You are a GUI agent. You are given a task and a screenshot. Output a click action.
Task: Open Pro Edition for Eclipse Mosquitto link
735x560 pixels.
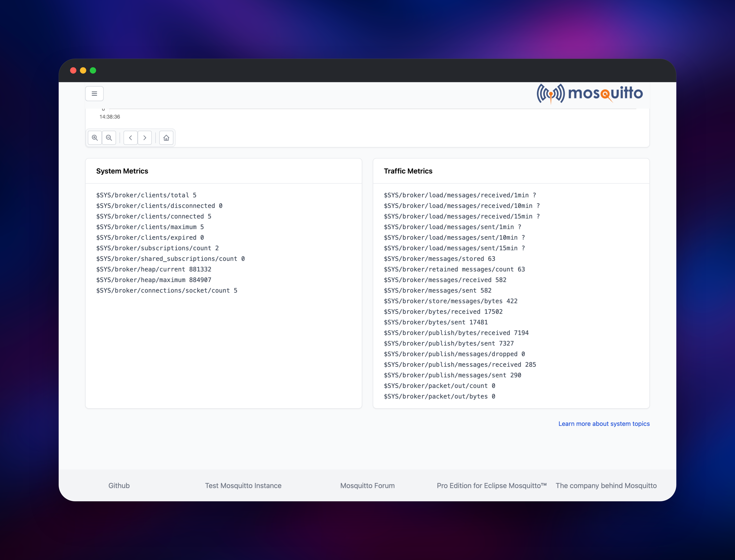coord(492,486)
